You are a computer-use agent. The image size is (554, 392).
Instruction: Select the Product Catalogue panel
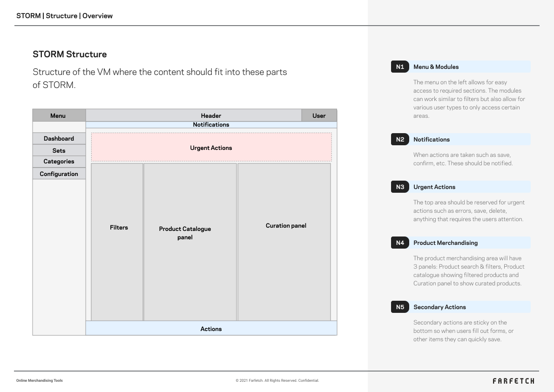tap(190, 242)
